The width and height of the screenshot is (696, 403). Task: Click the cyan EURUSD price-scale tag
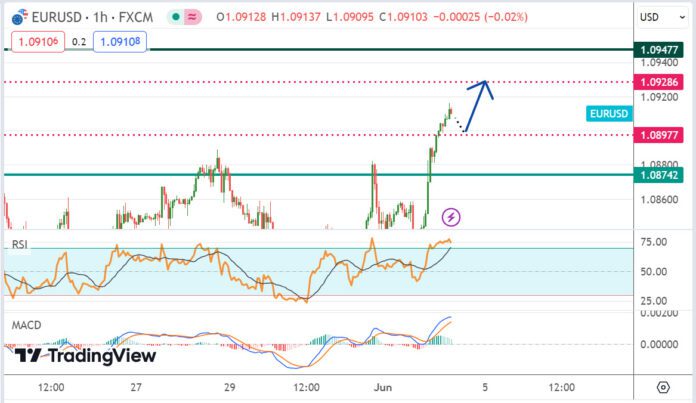click(609, 114)
